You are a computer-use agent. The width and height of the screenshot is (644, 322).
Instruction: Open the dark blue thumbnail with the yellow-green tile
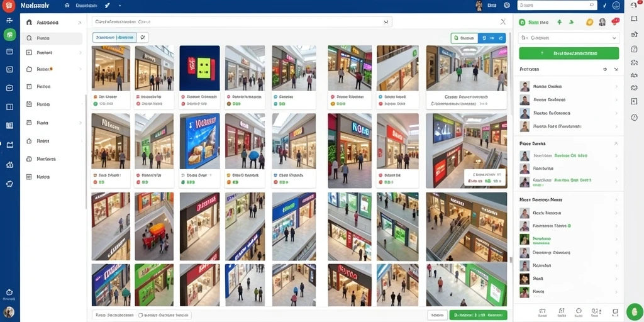coord(199,68)
